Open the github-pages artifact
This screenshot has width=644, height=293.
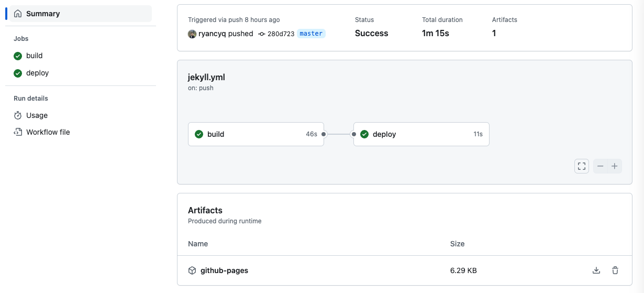pos(224,270)
